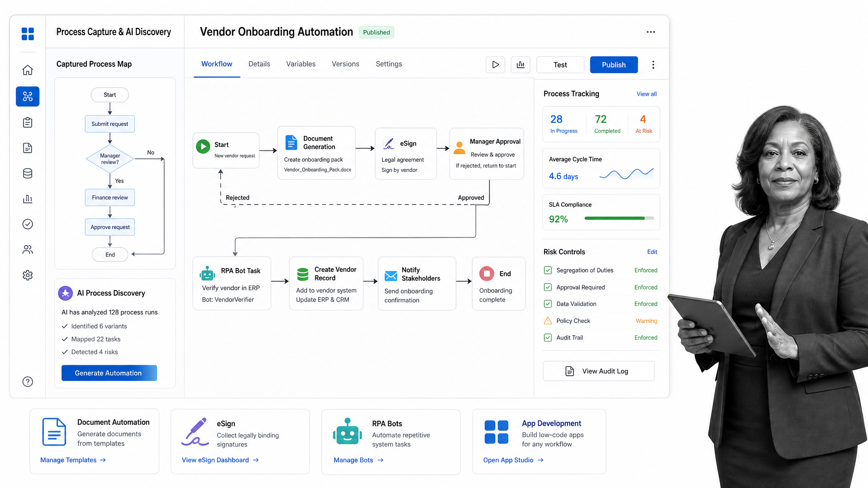The image size is (868, 488).
Task: Open the View all tracking link
Action: [x=646, y=94]
